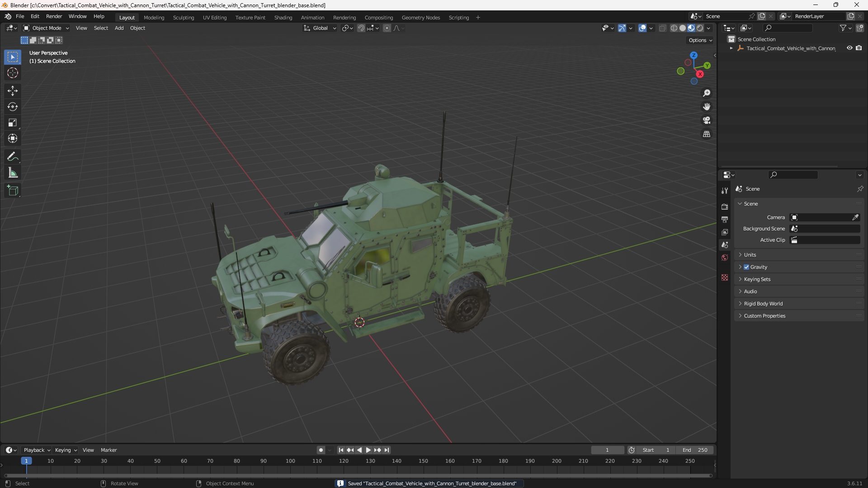This screenshot has width=868, height=488.
Task: Toggle viewport gizmos display
Action: [622, 28]
